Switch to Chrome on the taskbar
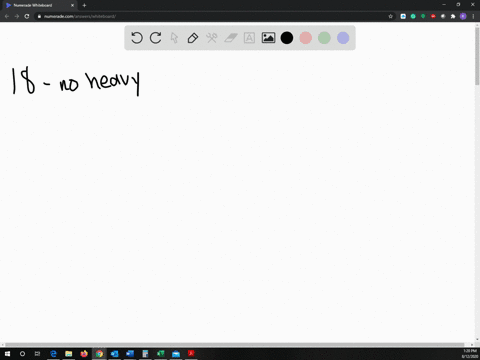The height and width of the screenshot is (360, 480). 99,354
